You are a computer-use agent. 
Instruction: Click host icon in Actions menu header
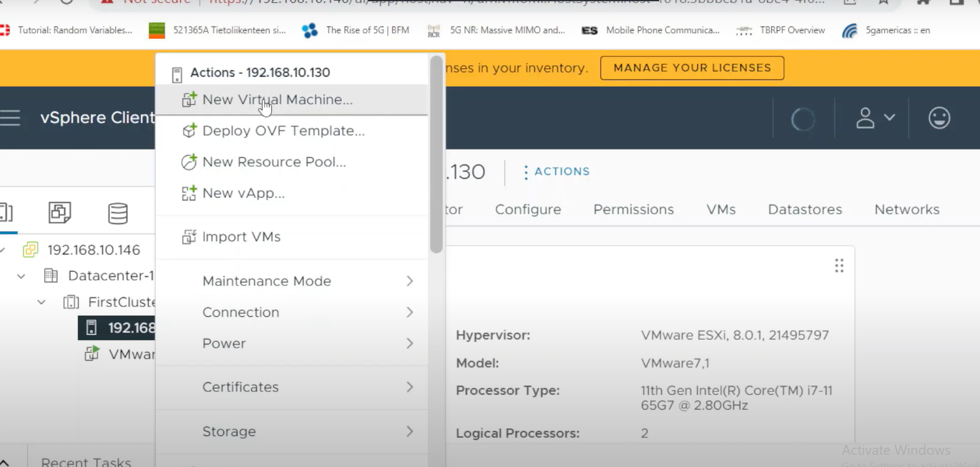tap(177, 75)
